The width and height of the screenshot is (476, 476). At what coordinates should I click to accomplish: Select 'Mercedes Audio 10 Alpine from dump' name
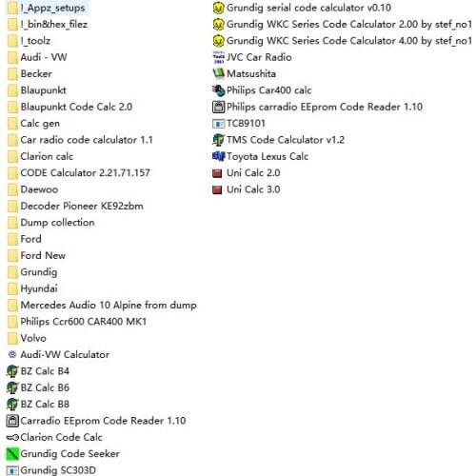pos(109,306)
